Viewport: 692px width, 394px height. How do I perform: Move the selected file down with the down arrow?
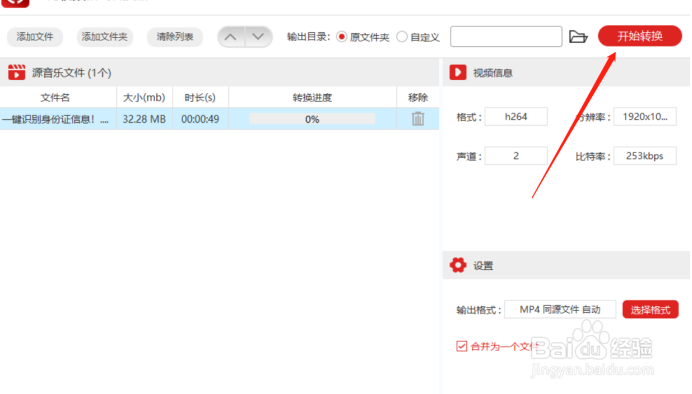pyautogui.click(x=258, y=37)
